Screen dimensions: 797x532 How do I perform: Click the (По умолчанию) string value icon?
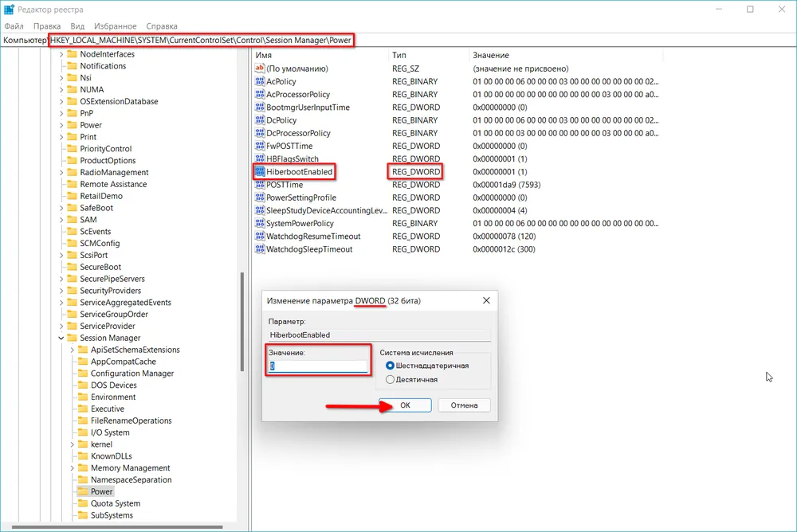260,68
